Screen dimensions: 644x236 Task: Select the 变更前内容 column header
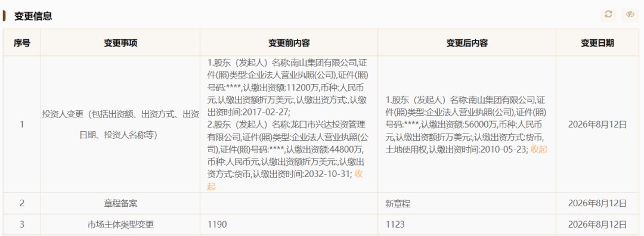point(289,43)
